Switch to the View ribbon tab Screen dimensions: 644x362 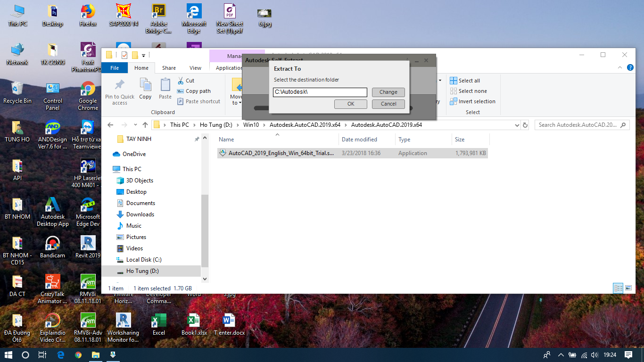tap(195, 68)
